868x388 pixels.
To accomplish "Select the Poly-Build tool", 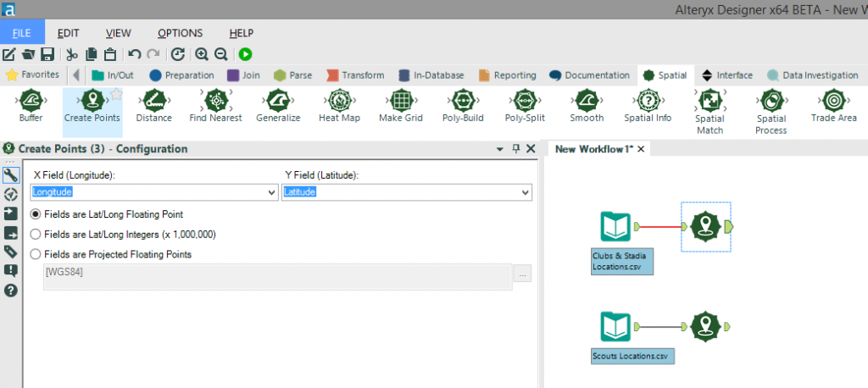I will pos(463,106).
